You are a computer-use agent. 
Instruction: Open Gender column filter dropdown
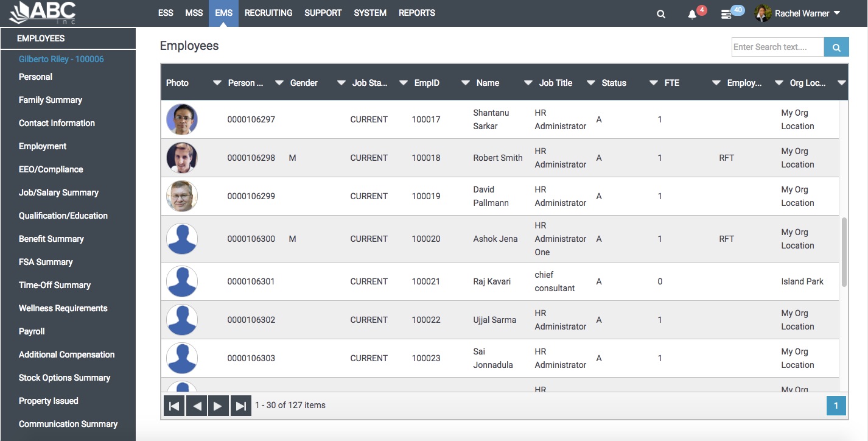[x=341, y=83]
